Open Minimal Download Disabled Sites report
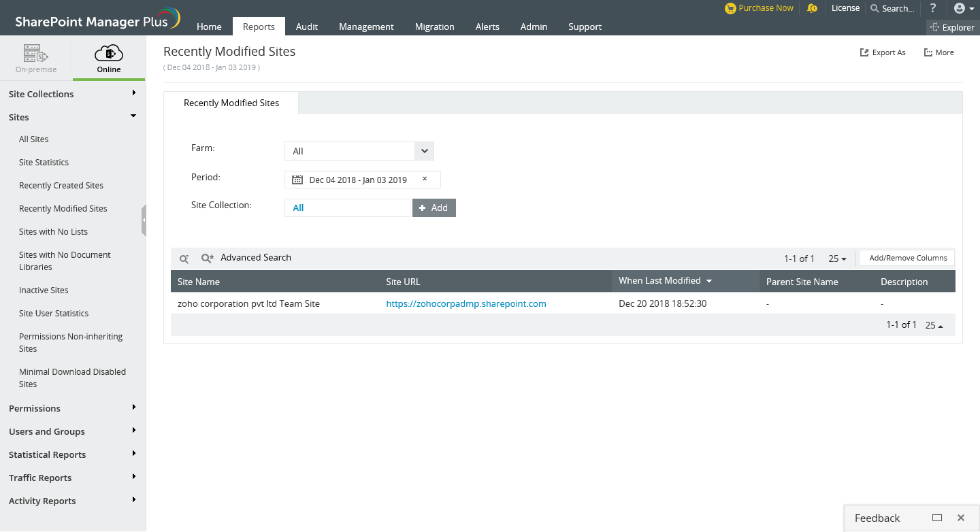This screenshot has height=532, width=980. coord(72,378)
